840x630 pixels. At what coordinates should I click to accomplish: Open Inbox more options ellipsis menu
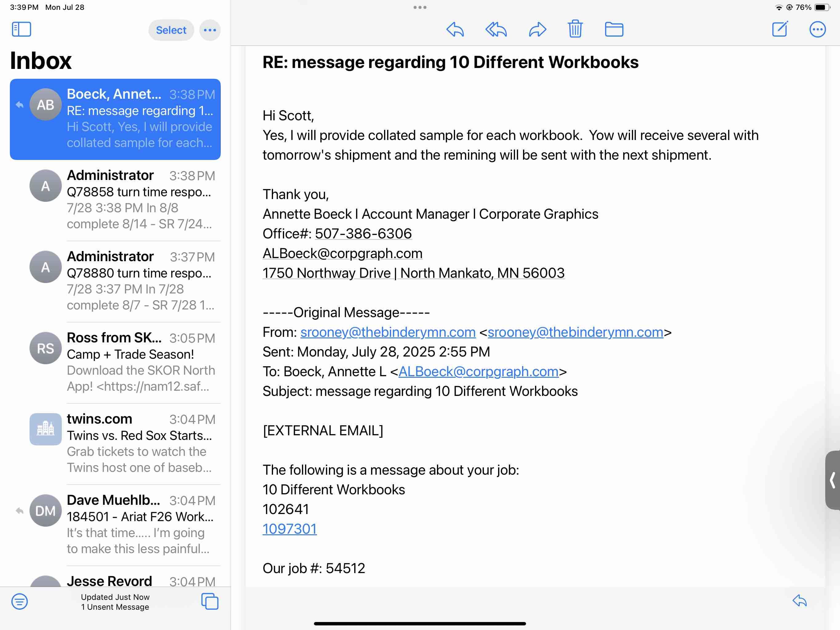click(x=210, y=30)
